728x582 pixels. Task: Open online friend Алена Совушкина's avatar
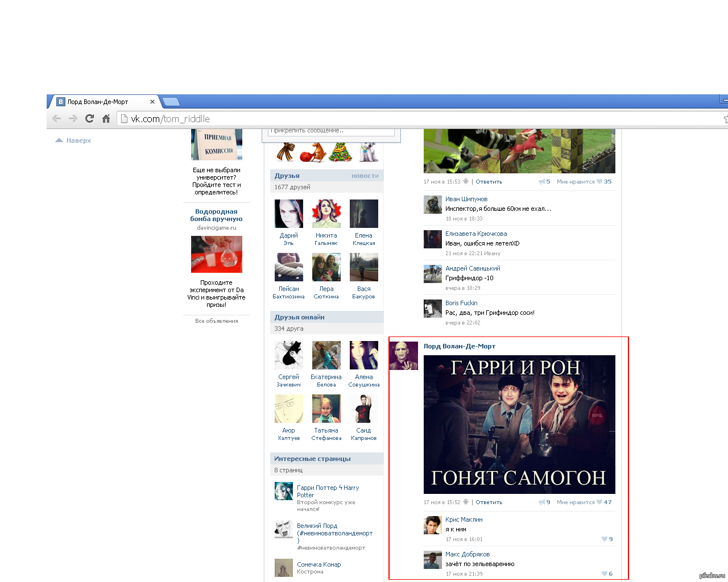coord(364,355)
